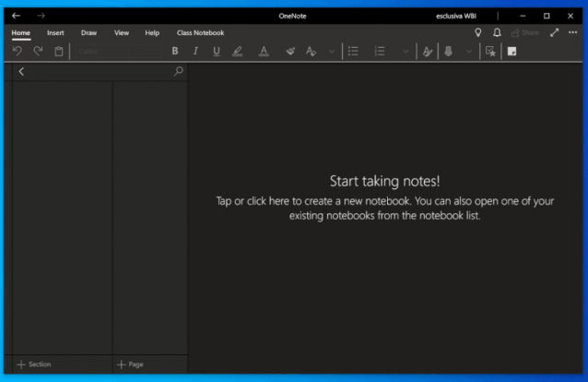588x382 pixels.
Task: Open the notifications bell
Action: pos(497,32)
